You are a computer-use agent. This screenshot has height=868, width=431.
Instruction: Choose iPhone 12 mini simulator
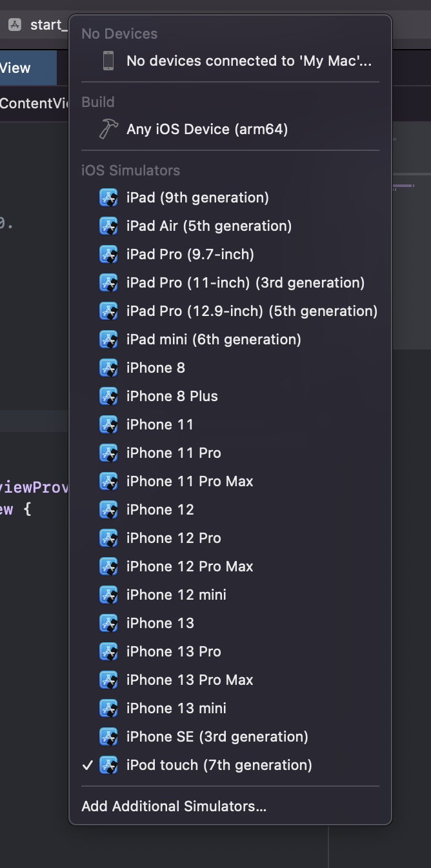pyautogui.click(x=176, y=595)
